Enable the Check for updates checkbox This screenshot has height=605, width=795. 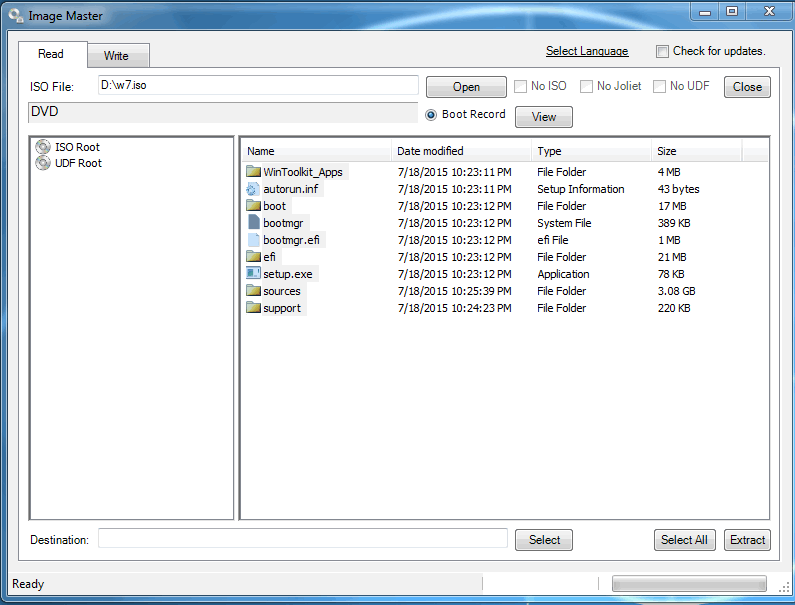click(662, 52)
